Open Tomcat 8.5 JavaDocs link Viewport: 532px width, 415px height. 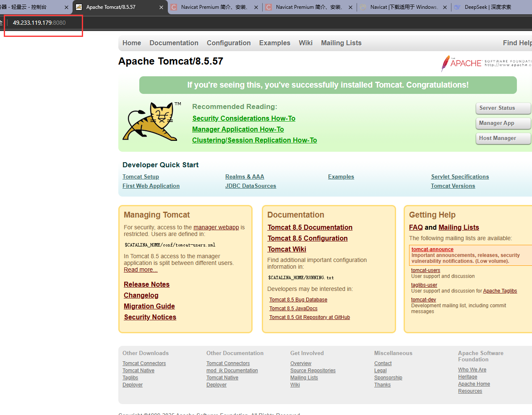tap(293, 309)
